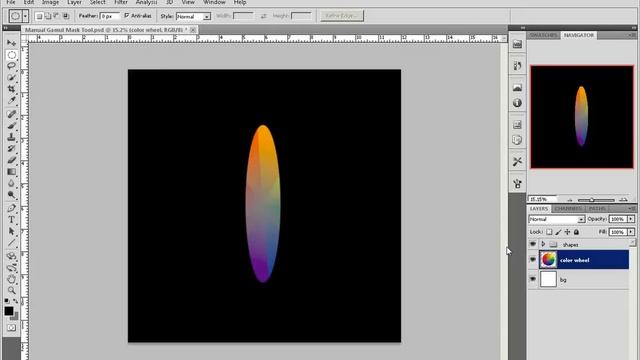Open the foreground color swatch
640x360 pixels.
(x=9, y=311)
